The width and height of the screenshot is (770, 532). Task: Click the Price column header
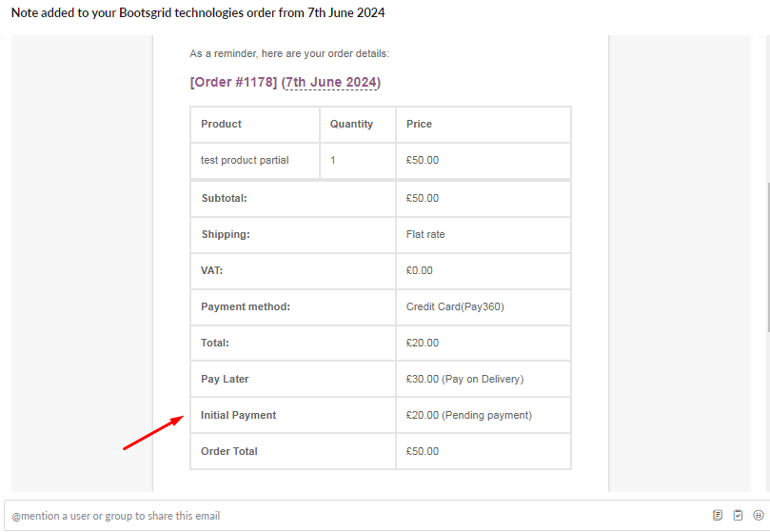[484, 124]
